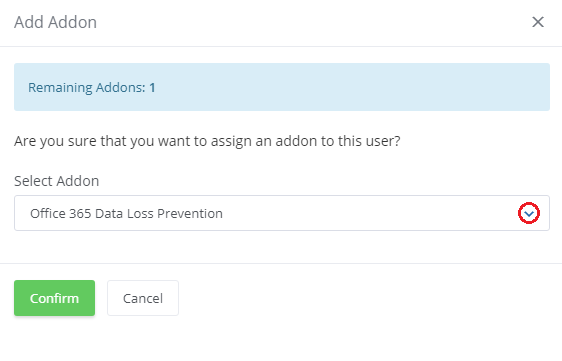The height and width of the screenshot is (361, 562).
Task: Click the Add Addon dialog title
Action: tap(56, 22)
